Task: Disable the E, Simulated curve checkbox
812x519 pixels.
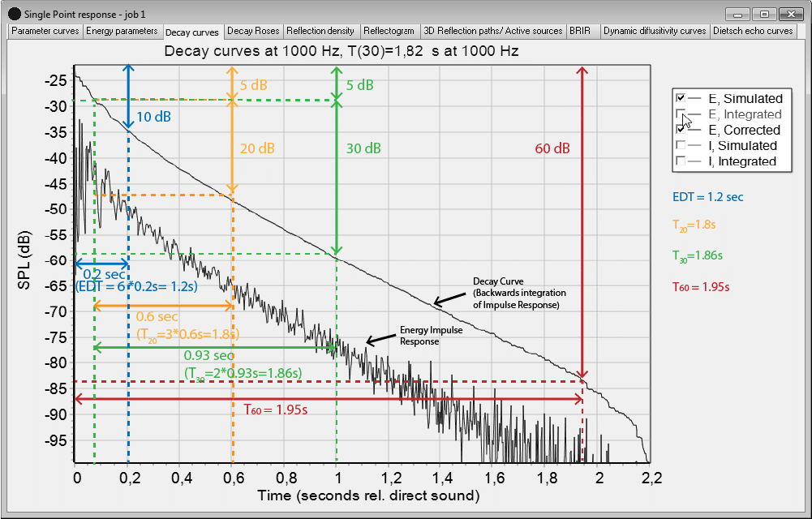Action: [681, 98]
